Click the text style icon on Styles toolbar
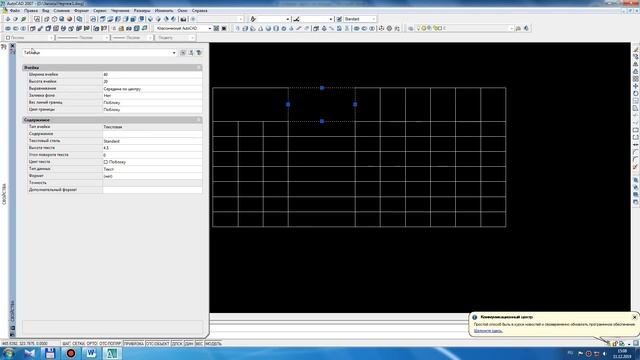 (x=253, y=19)
